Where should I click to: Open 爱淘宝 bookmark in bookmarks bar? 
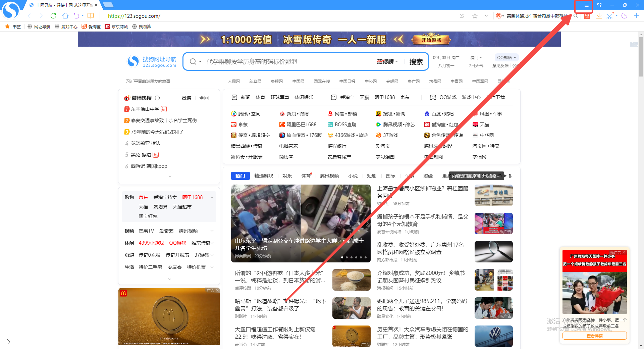click(x=91, y=27)
